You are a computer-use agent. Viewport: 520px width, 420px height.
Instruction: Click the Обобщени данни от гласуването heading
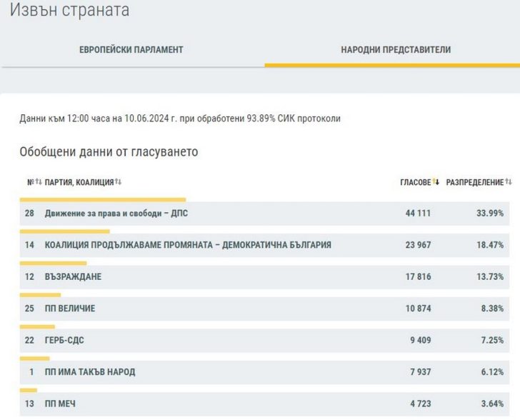click(109, 151)
